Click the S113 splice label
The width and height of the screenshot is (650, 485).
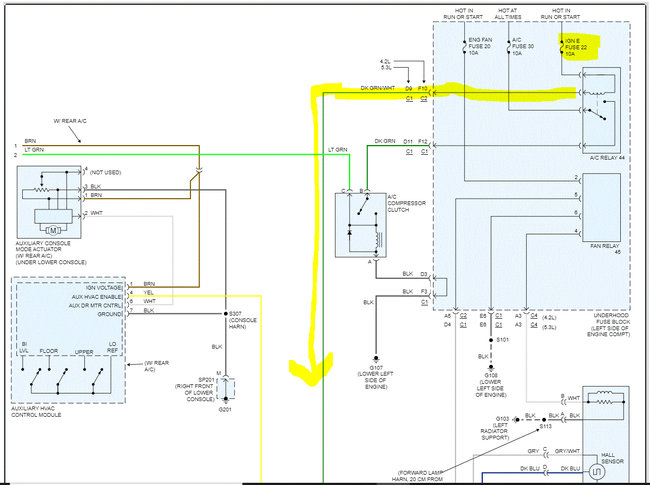pos(546,426)
